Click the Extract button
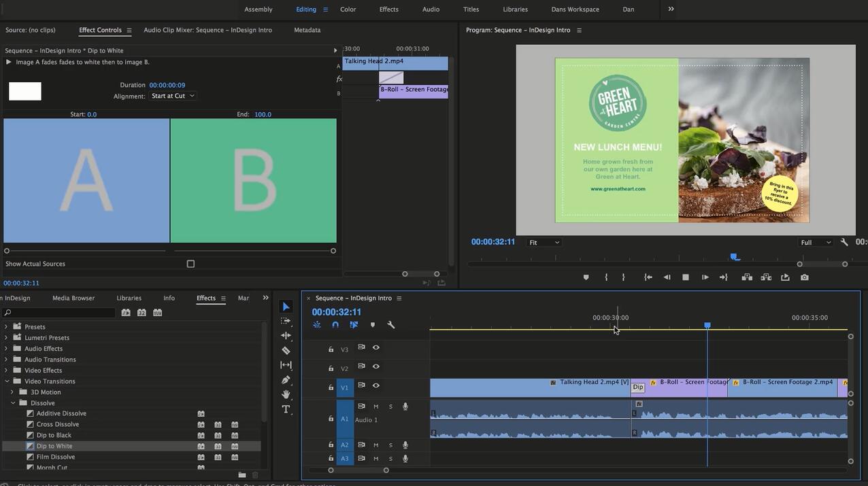868x486 pixels. pyautogui.click(x=766, y=277)
